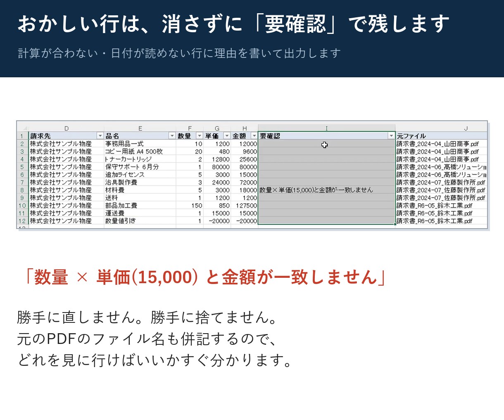Viewport: 504px width, 420px height.
Task: Click the 金額 cell showing 127500
Action: pyautogui.click(x=245, y=205)
